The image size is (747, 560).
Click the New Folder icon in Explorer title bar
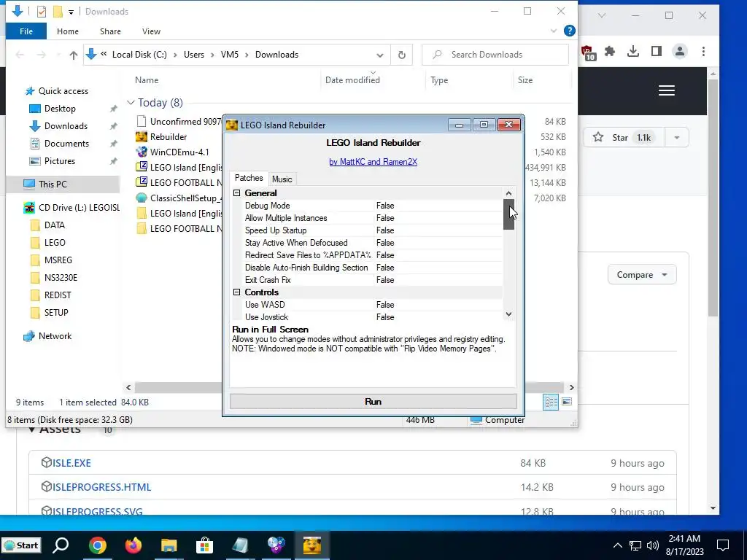pyautogui.click(x=58, y=12)
